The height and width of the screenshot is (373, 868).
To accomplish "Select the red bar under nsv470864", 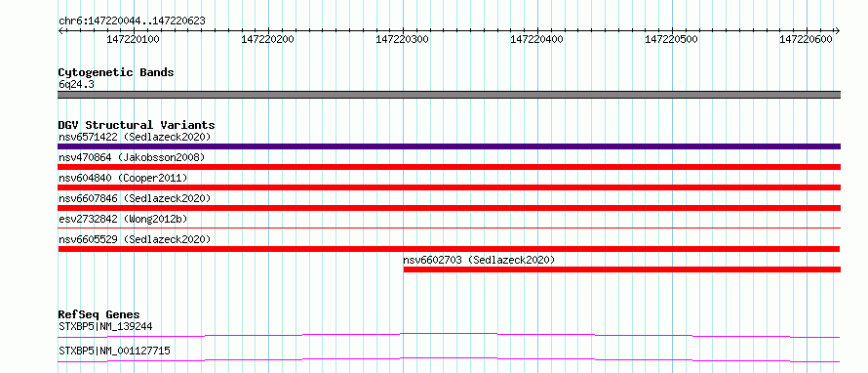I will 449,167.
